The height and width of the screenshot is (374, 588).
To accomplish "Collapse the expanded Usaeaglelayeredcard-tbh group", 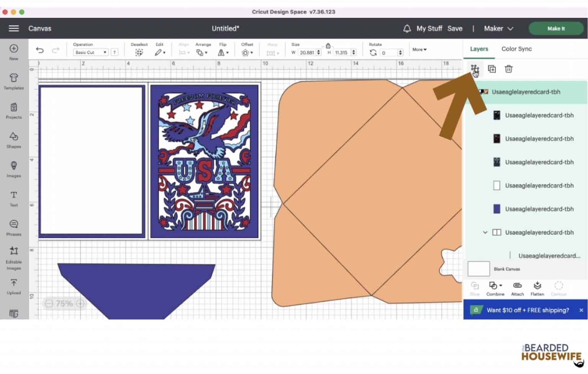I will coord(485,232).
